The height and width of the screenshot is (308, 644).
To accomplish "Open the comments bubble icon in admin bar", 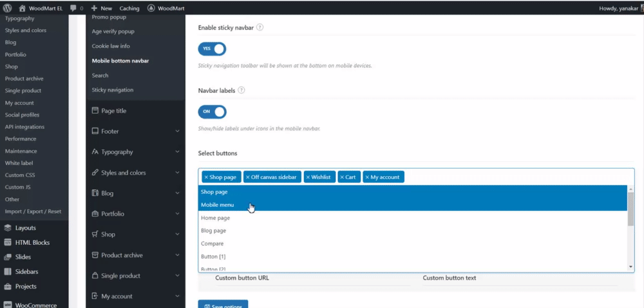I will click(x=73, y=8).
